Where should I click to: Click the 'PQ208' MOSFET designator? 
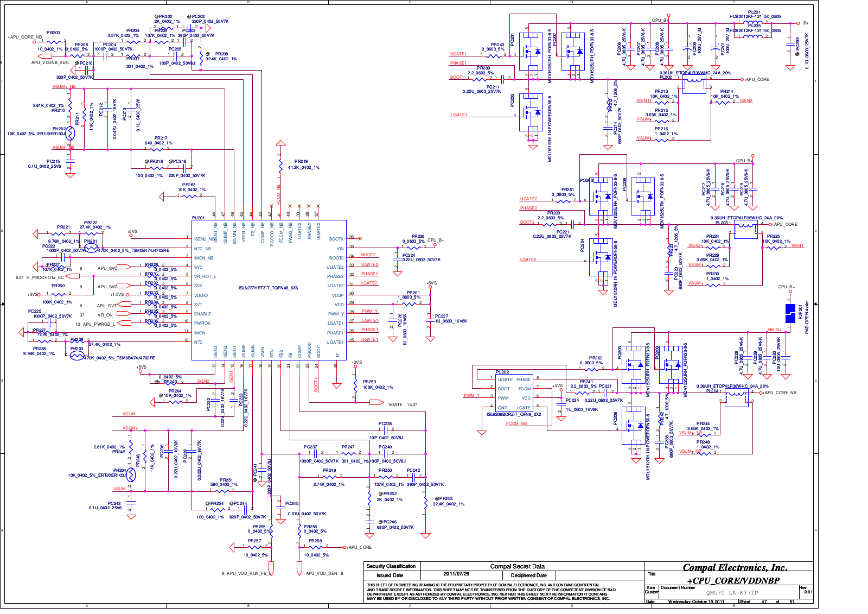tap(624, 183)
